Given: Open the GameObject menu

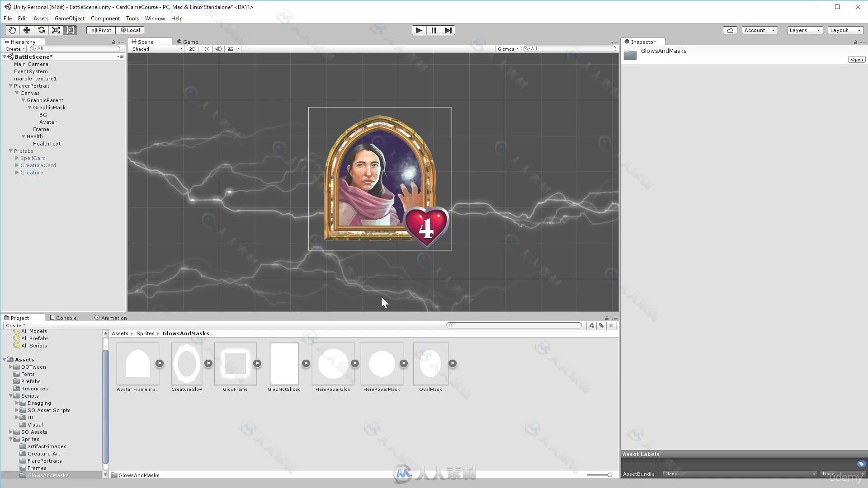Looking at the screenshot, I should [x=70, y=19].
